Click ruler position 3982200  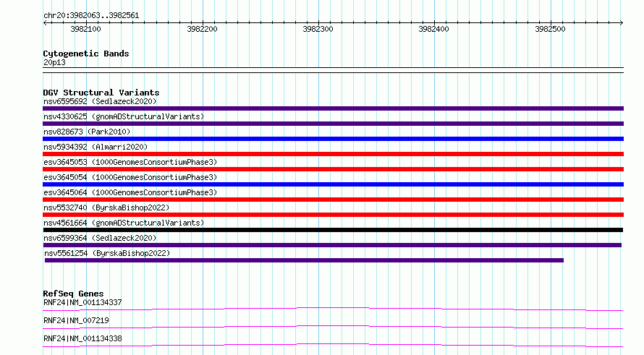click(202, 29)
